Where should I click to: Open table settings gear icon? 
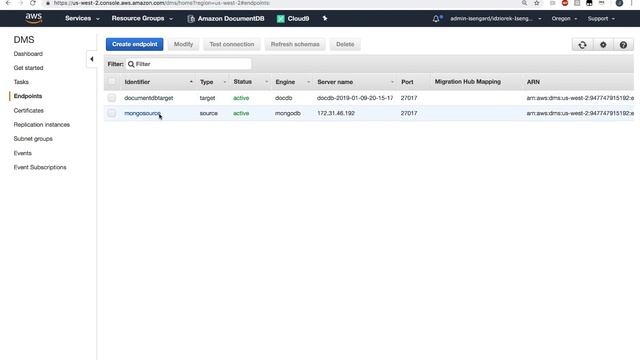click(x=603, y=45)
